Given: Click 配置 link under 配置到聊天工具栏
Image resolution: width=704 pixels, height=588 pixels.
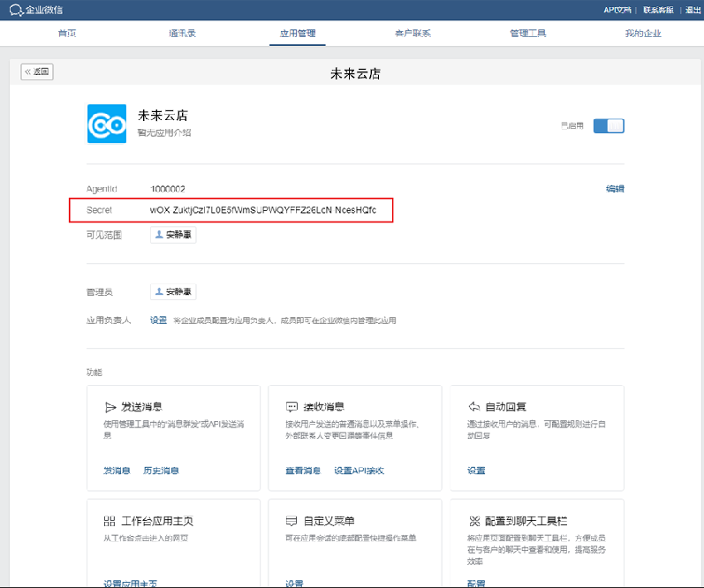Looking at the screenshot, I should coord(476,583).
